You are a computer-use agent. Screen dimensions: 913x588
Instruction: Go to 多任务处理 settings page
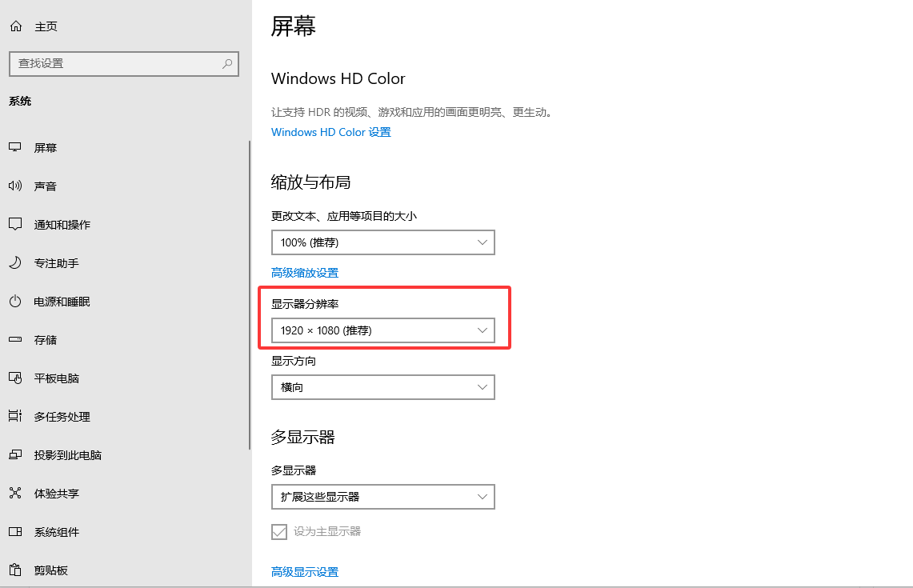(x=62, y=417)
